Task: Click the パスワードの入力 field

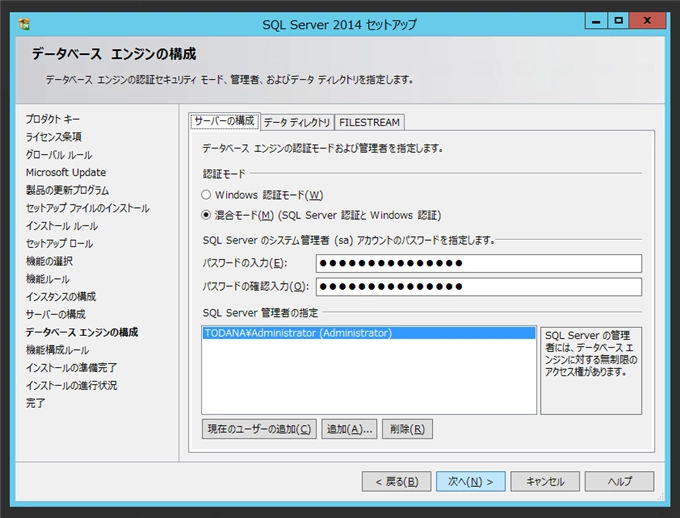Action: pyautogui.click(x=479, y=263)
